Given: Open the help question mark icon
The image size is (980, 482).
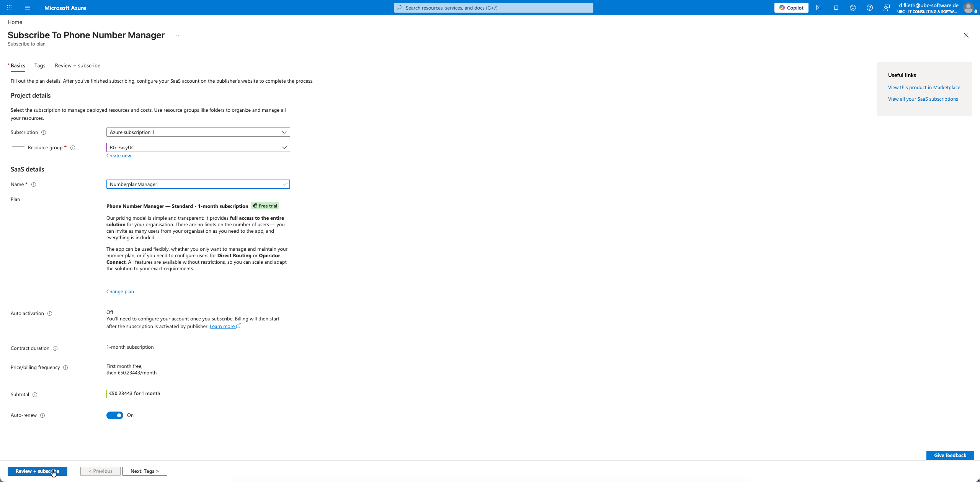Looking at the screenshot, I should (x=870, y=8).
